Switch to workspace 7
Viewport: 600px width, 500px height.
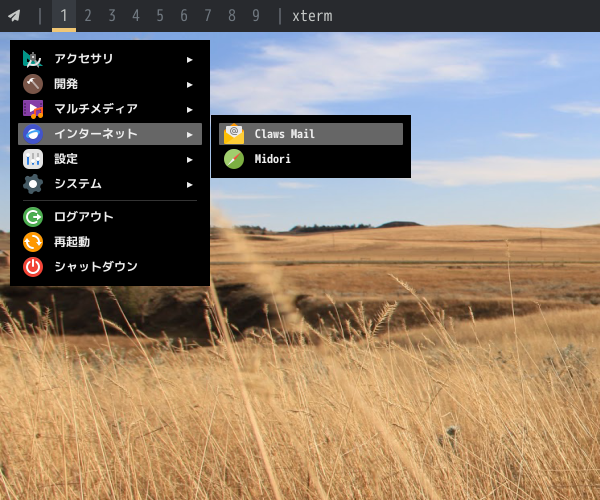pos(208,16)
